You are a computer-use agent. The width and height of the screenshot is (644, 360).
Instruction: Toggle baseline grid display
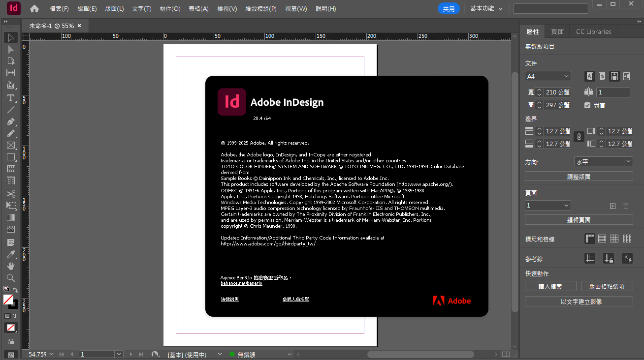[x=602, y=239]
